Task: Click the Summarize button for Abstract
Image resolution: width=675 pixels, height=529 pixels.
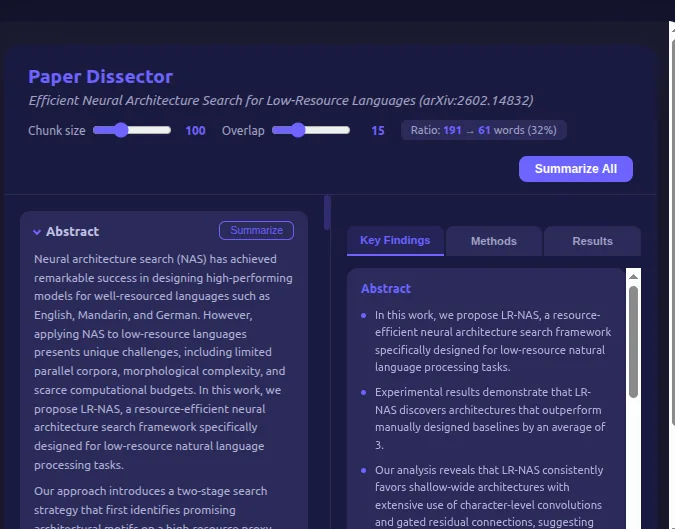Action: coord(256,230)
